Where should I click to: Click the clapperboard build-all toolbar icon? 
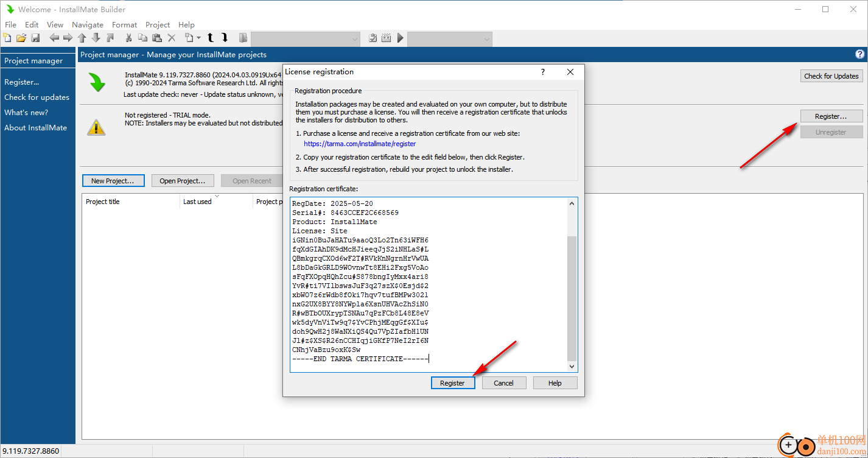point(386,38)
